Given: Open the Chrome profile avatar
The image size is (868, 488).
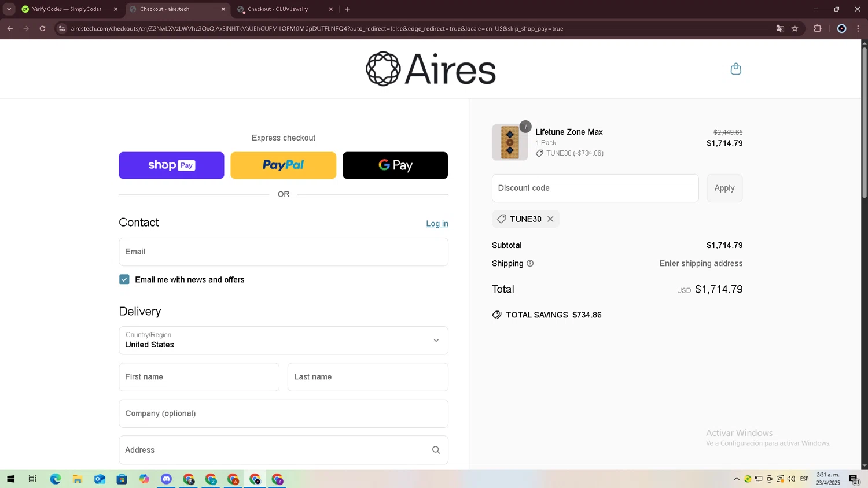Looking at the screenshot, I should click(x=842, y=28).
